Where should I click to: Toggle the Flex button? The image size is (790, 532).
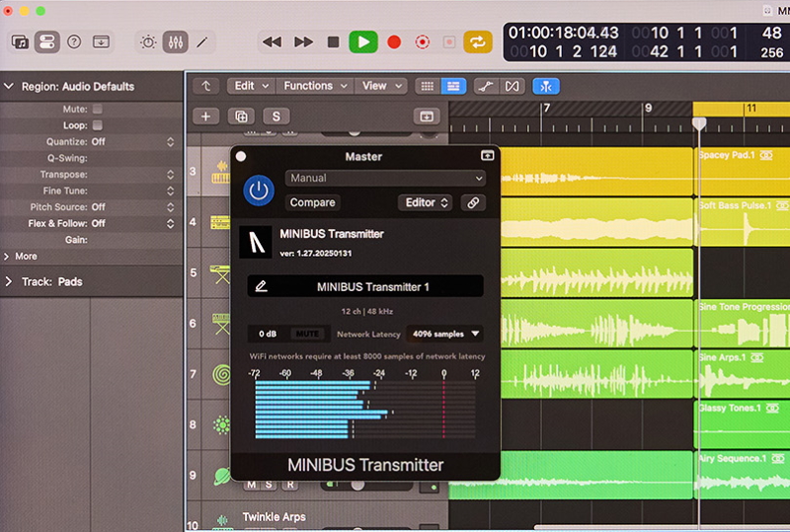(512, 87)
